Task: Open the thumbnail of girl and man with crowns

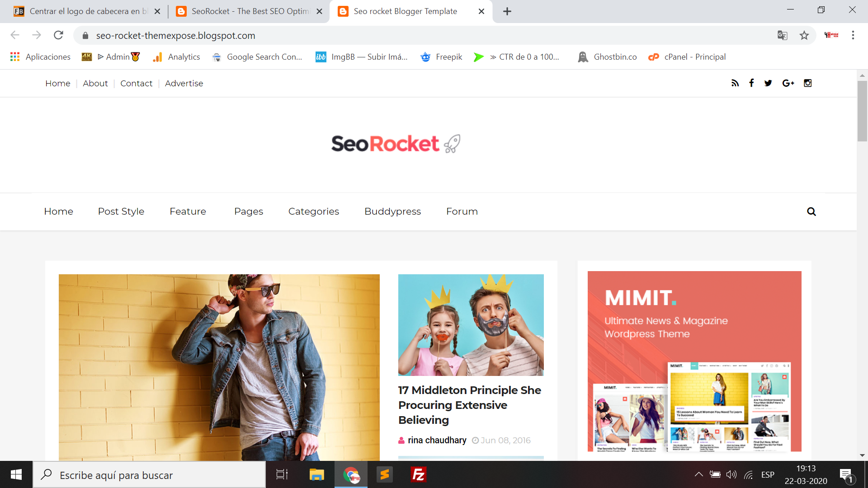Action: click(x=471, y=325)
